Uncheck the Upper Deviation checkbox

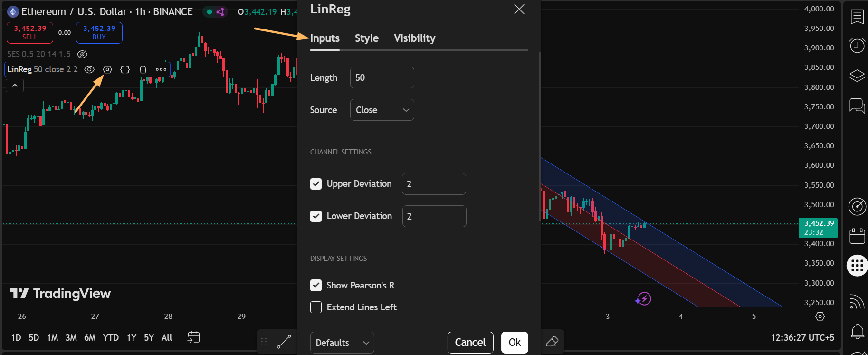(316, 184)
